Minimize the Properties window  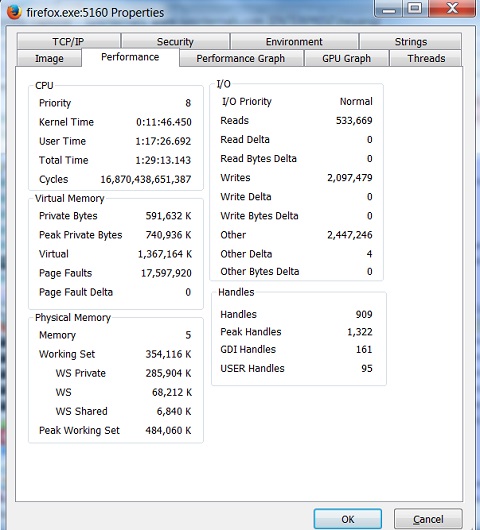coord(389,9)
